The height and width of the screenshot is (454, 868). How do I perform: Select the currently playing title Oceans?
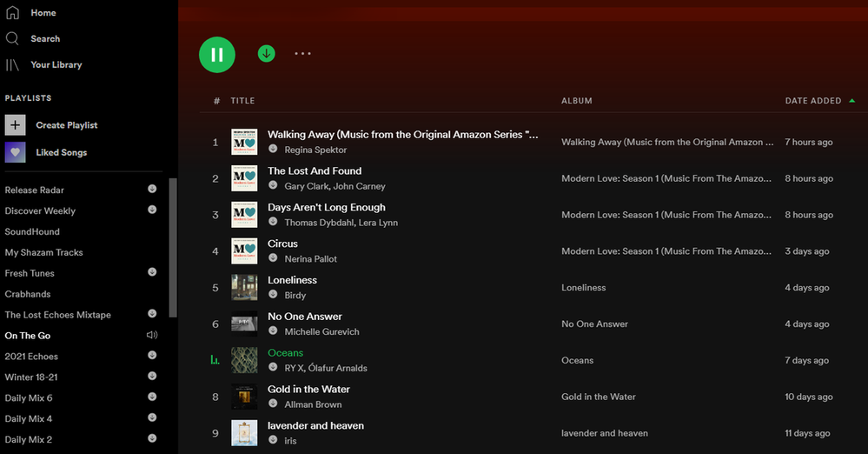[285, 353]
